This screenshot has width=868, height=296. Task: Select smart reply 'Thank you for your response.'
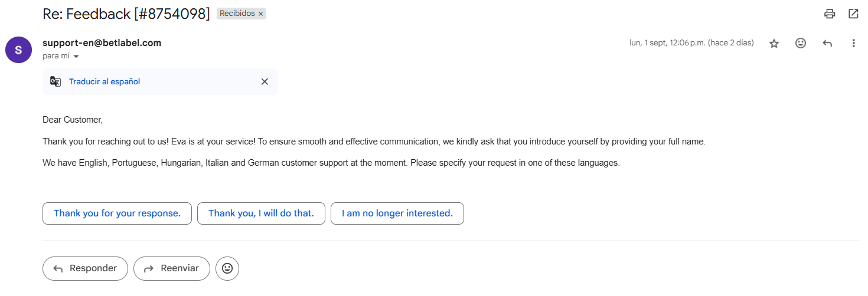[117, 213]
